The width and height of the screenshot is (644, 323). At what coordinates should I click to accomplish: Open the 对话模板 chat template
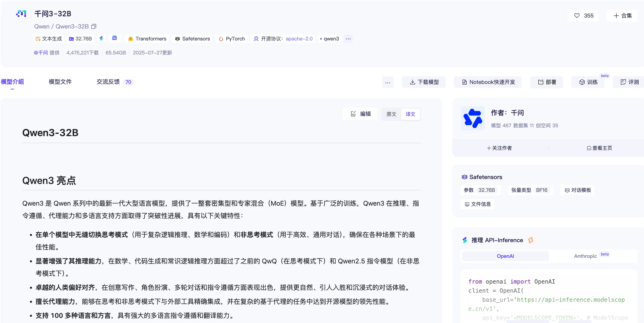coord(578,190)
